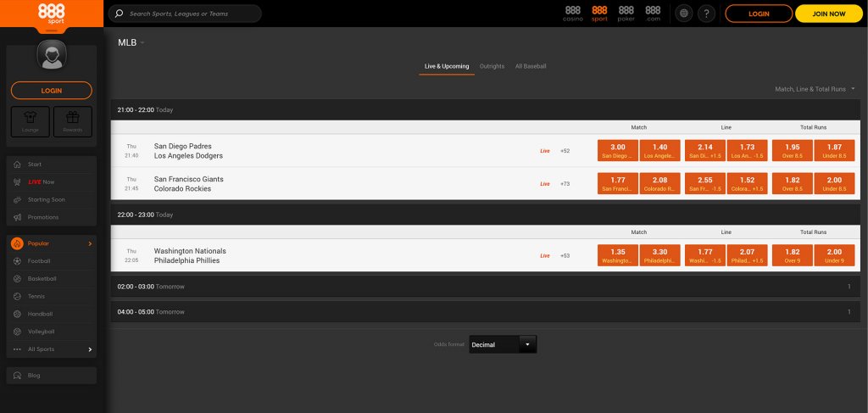This screenshot has height=413, width=868.
Task: Collapse the 21:00 - 22:00 Today section
Action: pyautogui.click(x=485, y=109)
